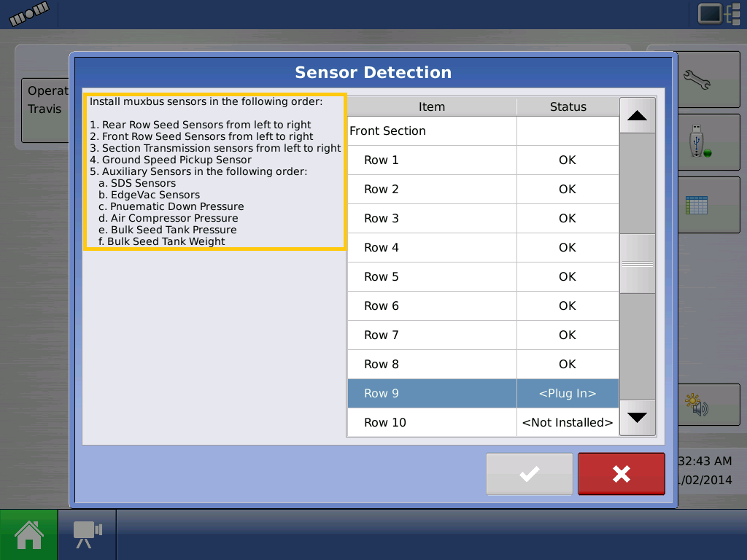Select the Front Section header row
Screen dimensions: 747x560
coord(432,131)
